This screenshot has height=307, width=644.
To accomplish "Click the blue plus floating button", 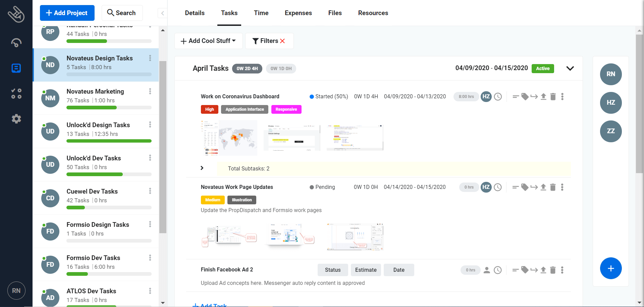I will (x=611, y=268).
